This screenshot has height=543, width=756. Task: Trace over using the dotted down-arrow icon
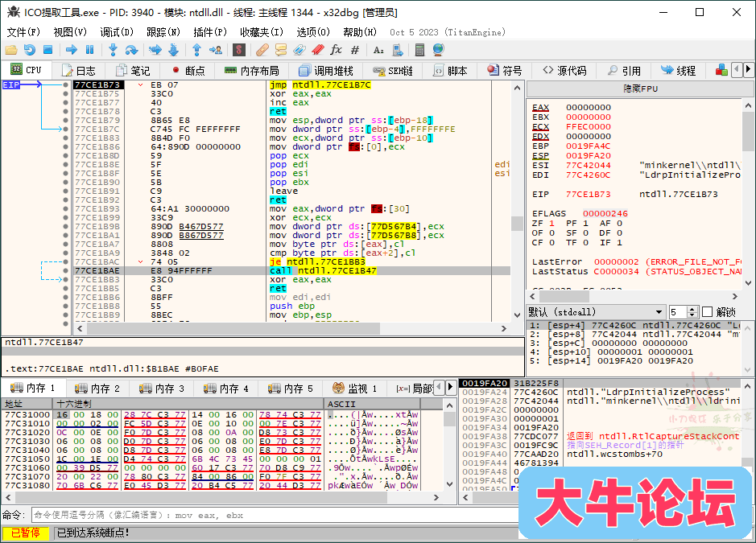pos(174,50)
